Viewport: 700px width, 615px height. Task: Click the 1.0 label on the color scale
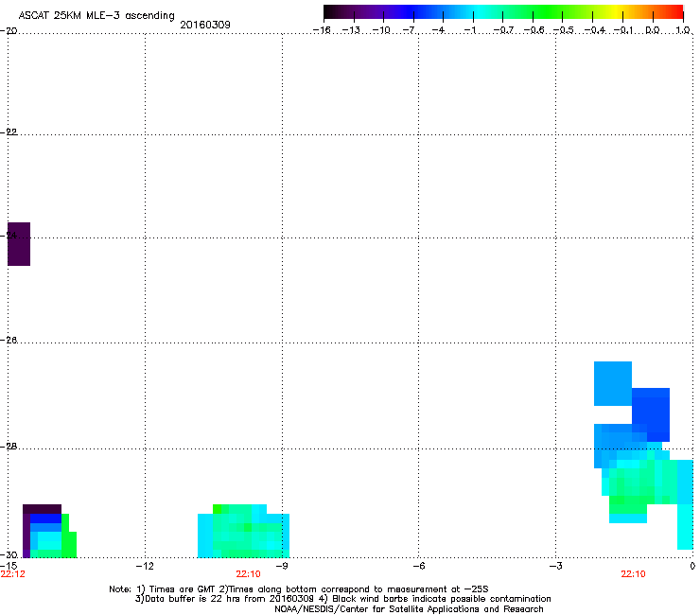(683, 30)
